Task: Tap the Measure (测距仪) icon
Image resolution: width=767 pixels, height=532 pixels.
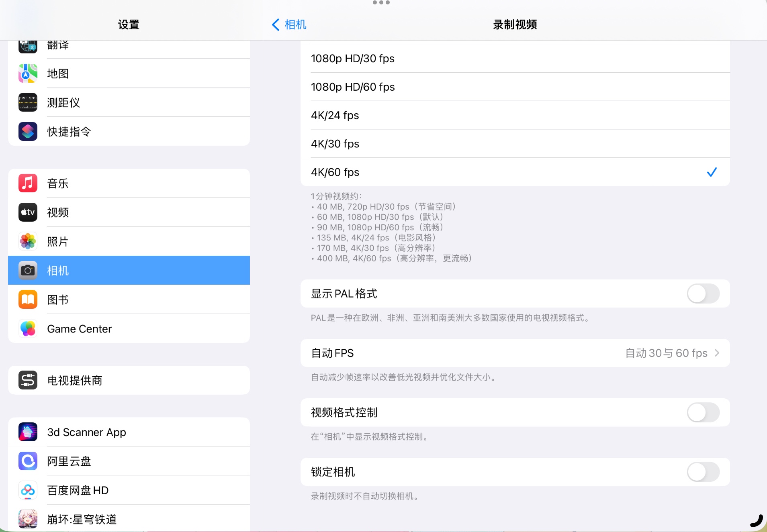Action: [x=28, y=102]
